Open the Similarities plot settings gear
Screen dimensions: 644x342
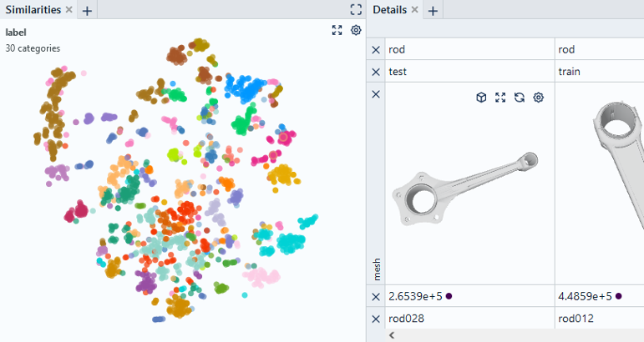click(356, 30)
